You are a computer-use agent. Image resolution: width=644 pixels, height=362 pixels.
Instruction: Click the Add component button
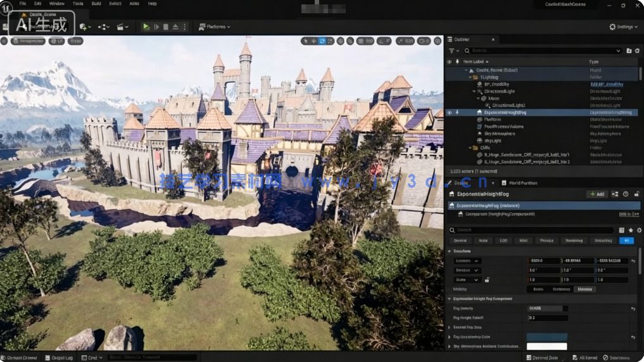point(597,194)
